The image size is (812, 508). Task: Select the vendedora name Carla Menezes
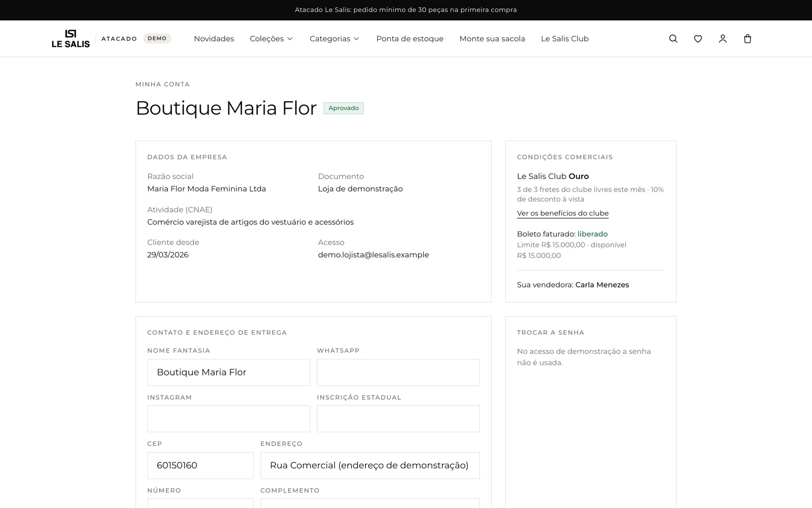602,285
